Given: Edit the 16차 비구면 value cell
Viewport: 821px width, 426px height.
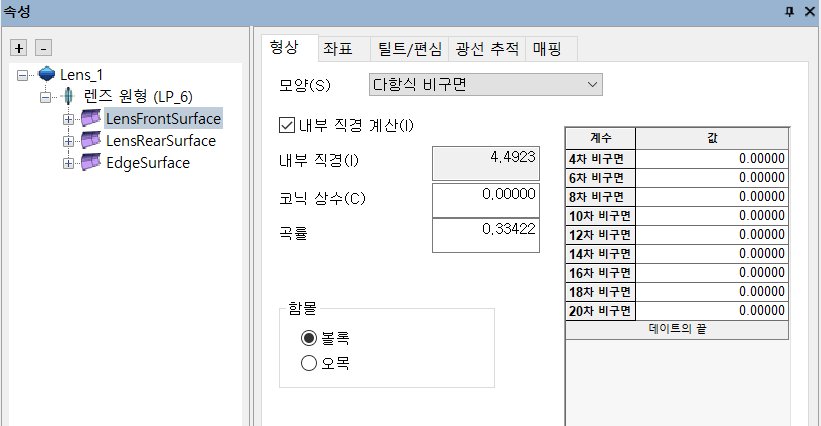Looking at the screenshot, I should click(712, 273).
